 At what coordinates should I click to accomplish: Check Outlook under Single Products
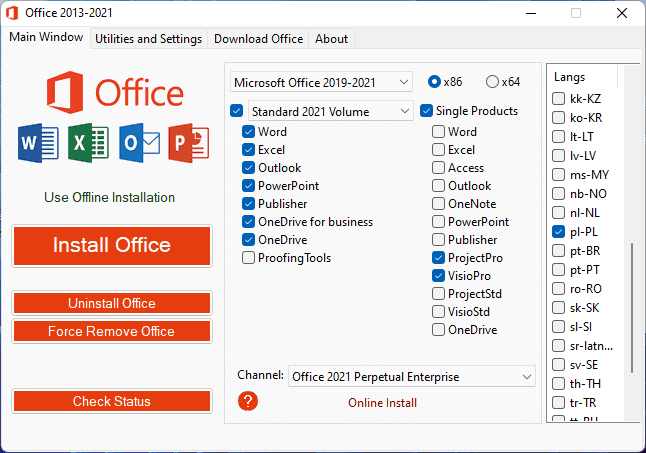pyautogui.click(x=438, y=186)
